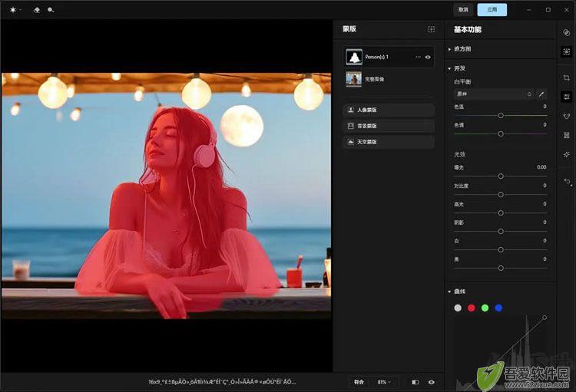Select the eraser tool in top toolbar

tap(37, 10)
